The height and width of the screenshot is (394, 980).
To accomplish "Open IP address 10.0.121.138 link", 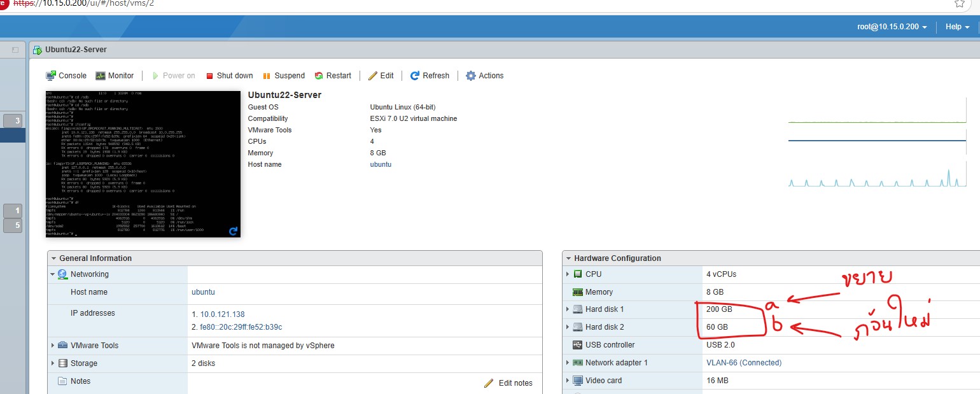I will tap(222, 314).
